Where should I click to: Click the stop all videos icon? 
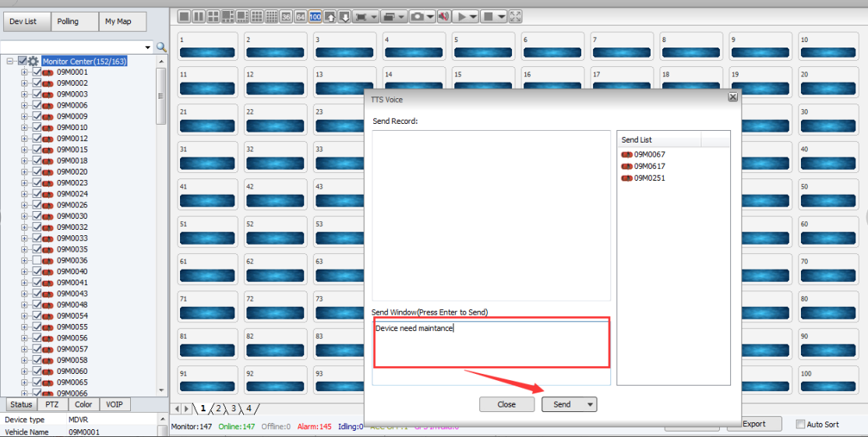[x=489, y=16]
